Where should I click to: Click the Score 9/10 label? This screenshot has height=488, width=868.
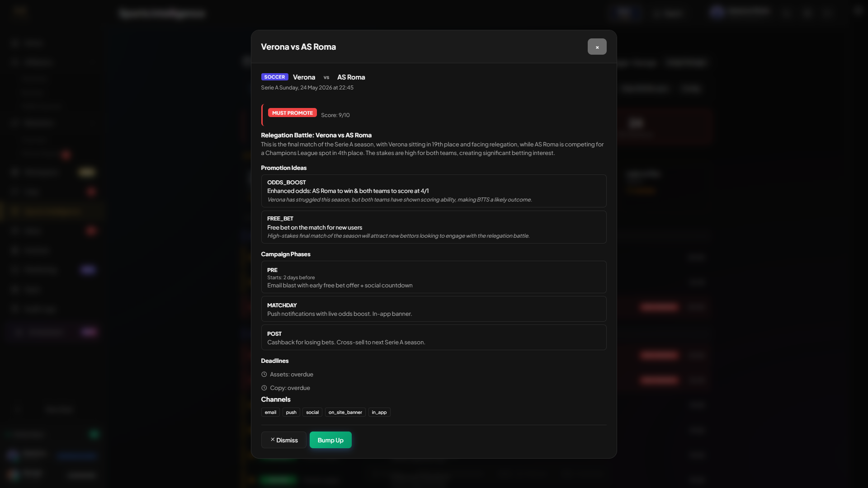(335, 115)
